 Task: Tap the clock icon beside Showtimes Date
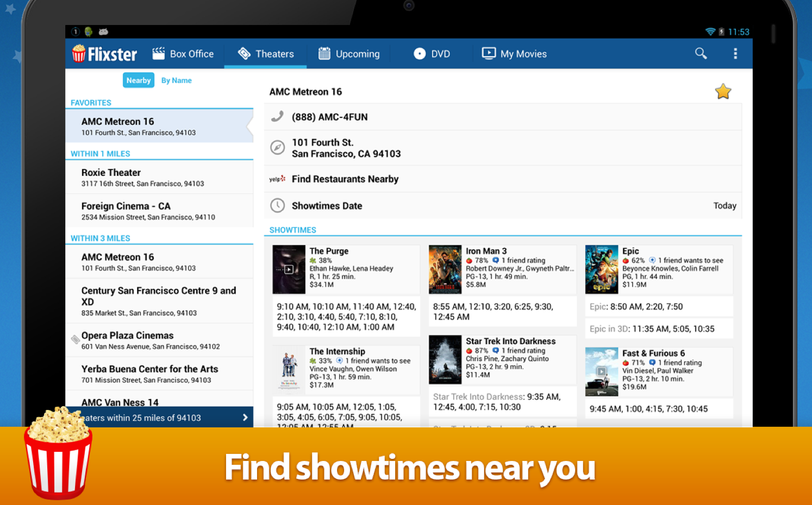click(x=277, y=205)
